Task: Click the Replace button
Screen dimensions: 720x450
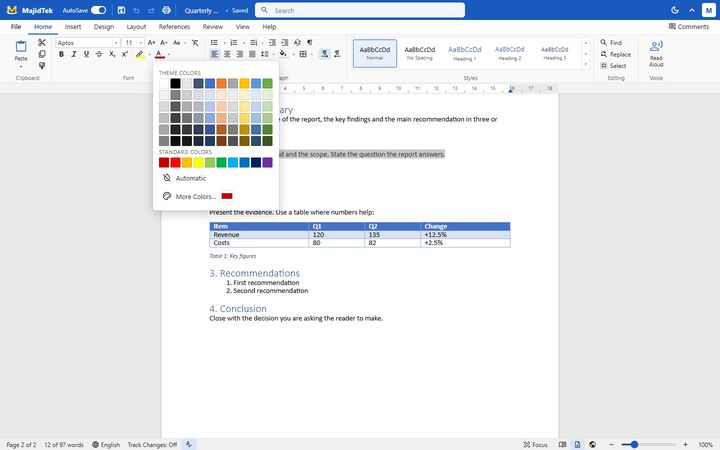Action: point(616,54)
